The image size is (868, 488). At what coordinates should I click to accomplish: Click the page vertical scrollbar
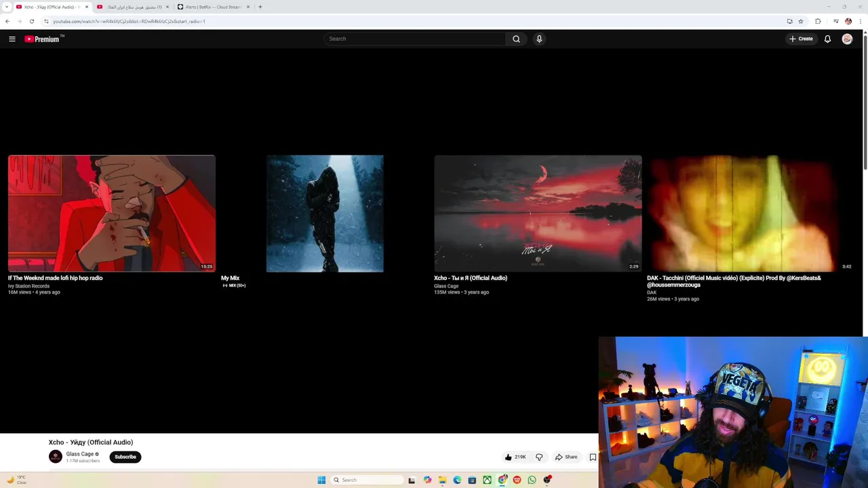click(865, 102)
